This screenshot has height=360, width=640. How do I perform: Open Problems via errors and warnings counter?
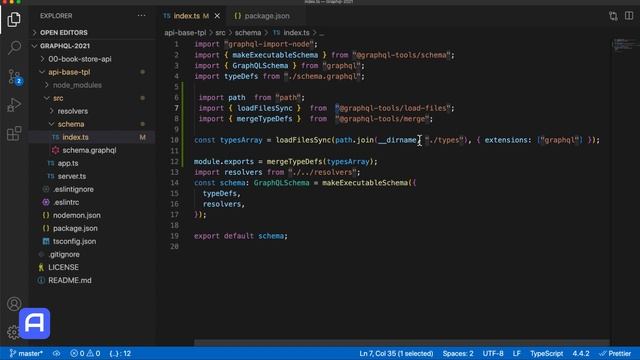point(85,353)
